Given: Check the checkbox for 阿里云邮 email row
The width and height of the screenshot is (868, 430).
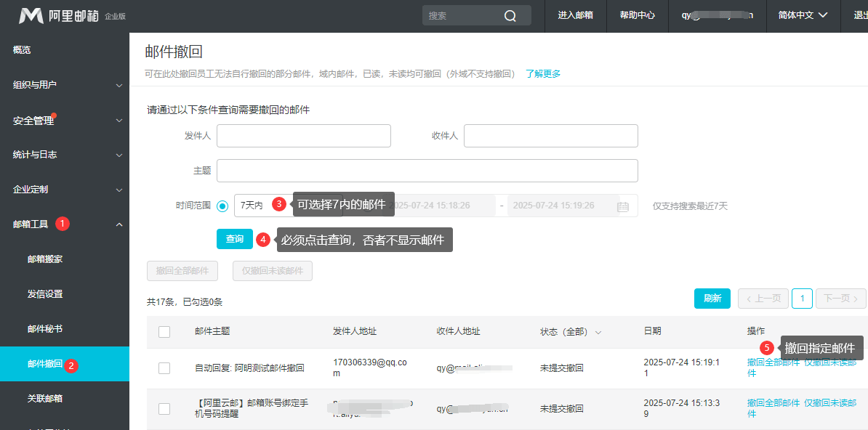Looking at the screenshot, I should (164, 408).
